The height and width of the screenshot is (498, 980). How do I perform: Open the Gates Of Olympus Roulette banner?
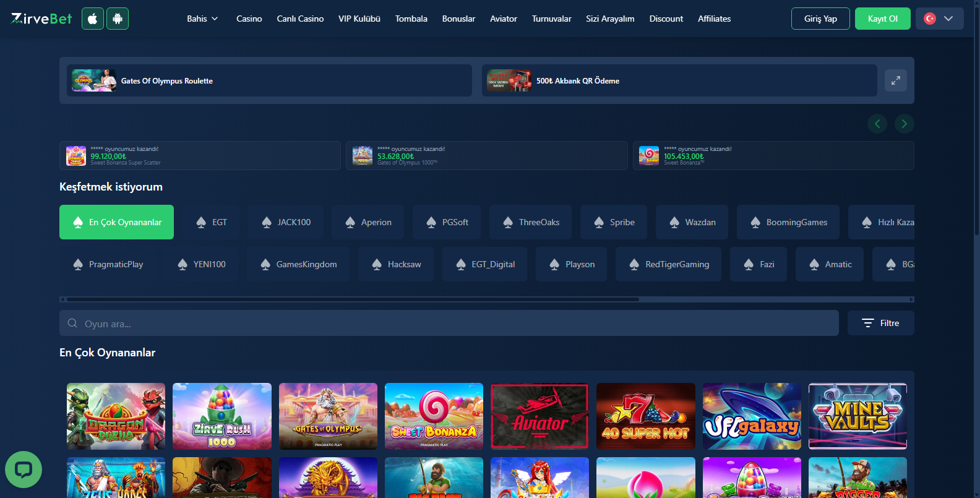pyautogui.click(x=269, y=80)
